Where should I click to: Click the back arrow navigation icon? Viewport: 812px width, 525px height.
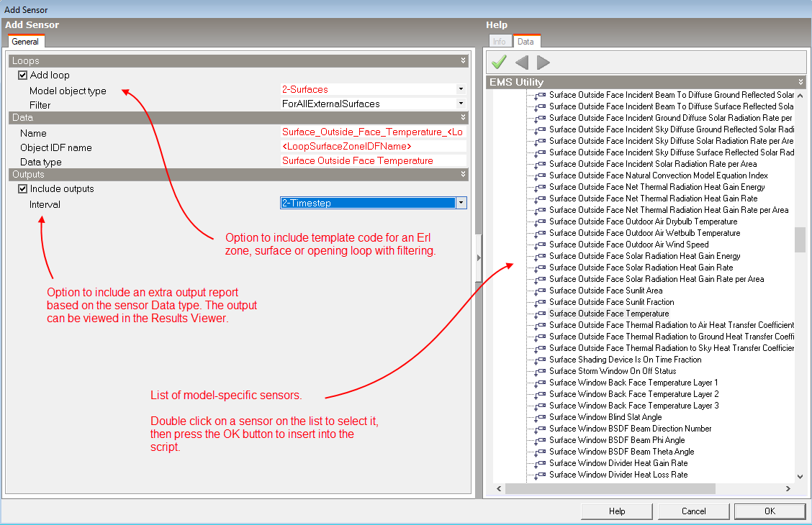521,62
